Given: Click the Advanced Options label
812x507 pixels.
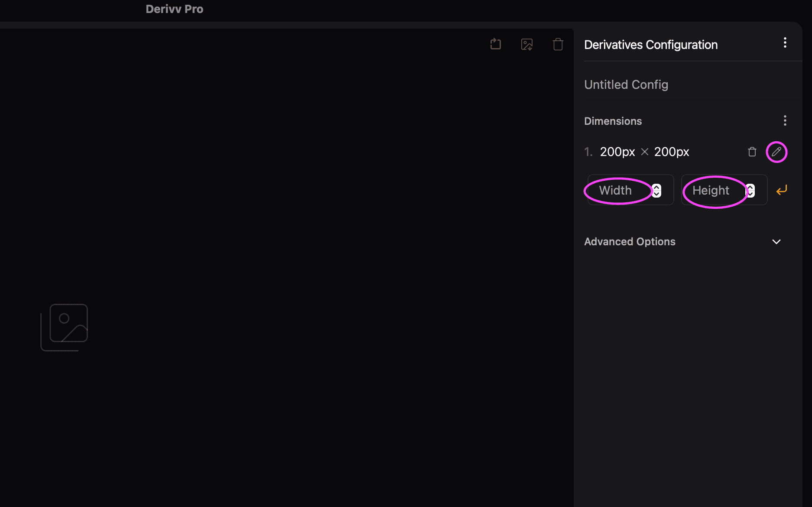Looking at the screenshot, I should (x=630, y=241).
